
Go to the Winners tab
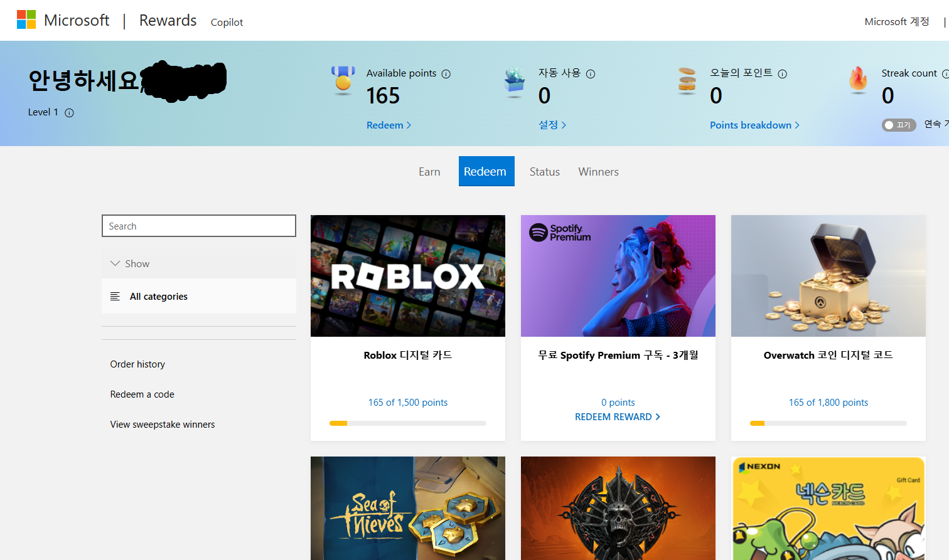[599, 172]
